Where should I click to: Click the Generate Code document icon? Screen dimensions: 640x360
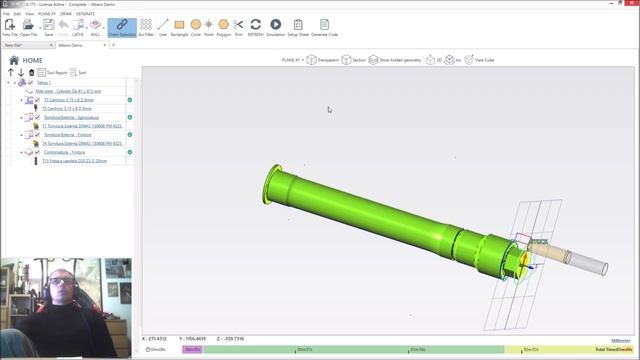click(324, 25)
